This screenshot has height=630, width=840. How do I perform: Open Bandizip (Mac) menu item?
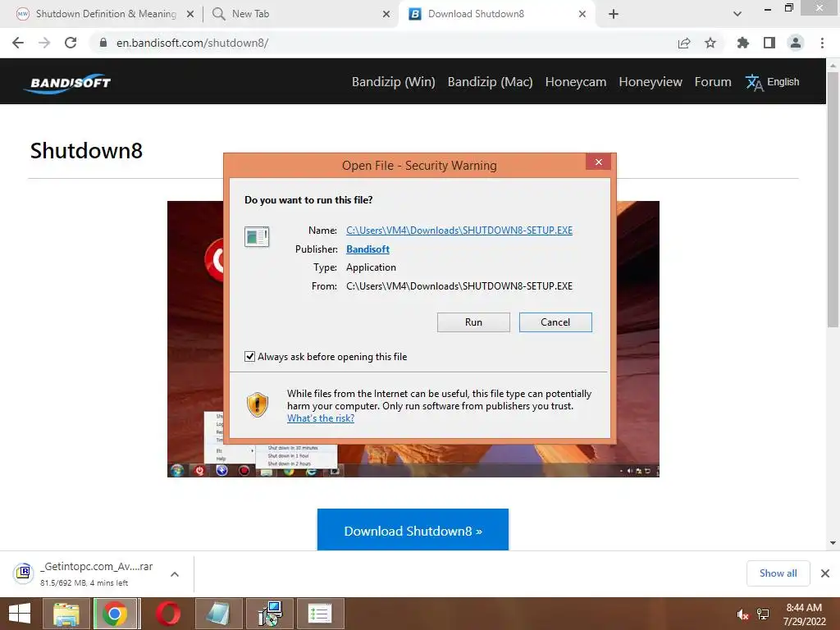491,82
